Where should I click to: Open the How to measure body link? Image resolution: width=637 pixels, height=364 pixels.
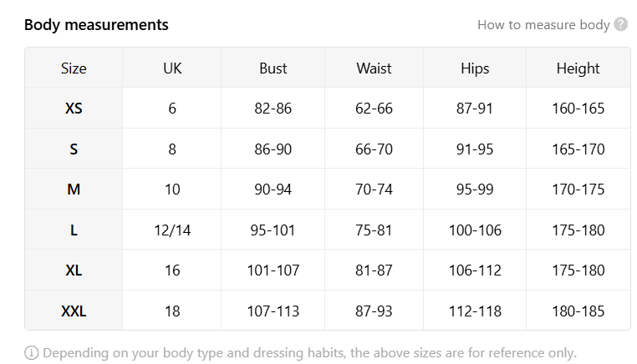(543, 25)
